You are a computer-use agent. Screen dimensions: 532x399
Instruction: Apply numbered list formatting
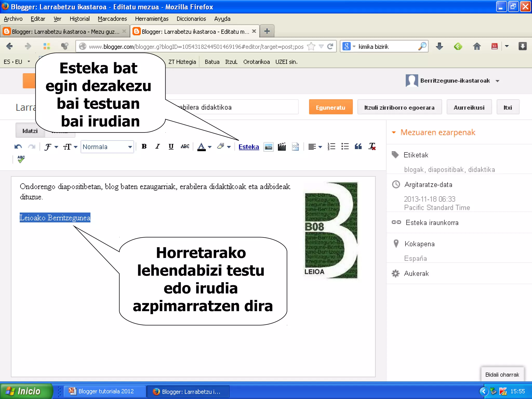[x=331, y=147]
